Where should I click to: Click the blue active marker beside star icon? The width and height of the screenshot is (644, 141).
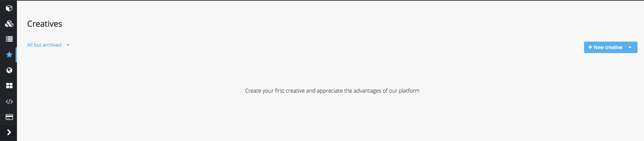[x=16, y=55]
